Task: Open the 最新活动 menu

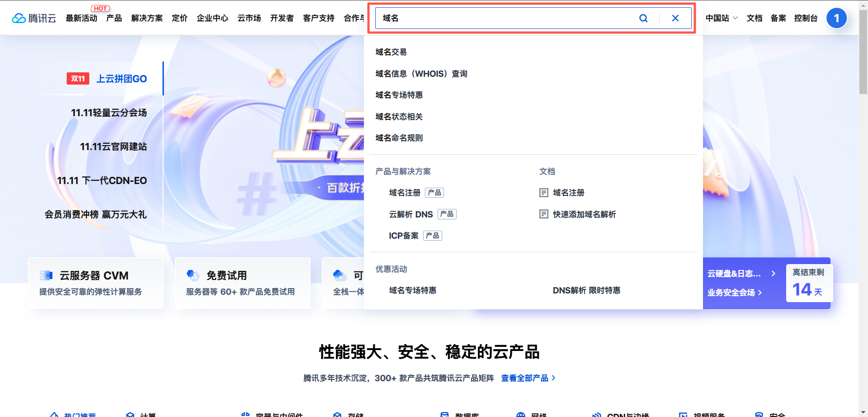Action: click(x=81, y=18)
